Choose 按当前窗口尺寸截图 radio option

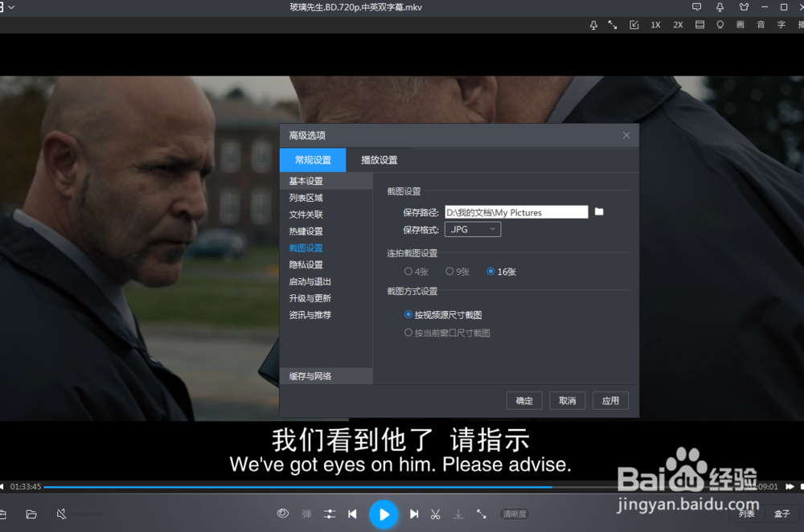tap(447, 333)
